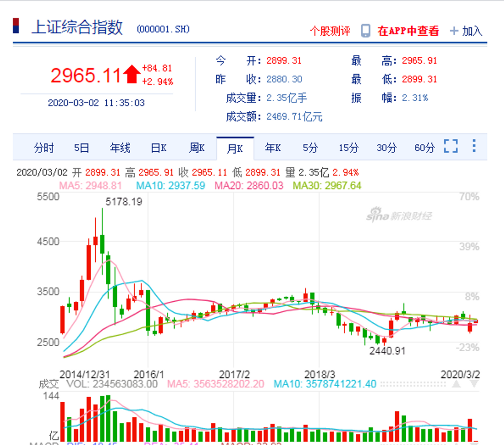This screenshot has width=504, height=445.
Task: Click the 2020/3/2 date axis label
Action: coord(460,374)
